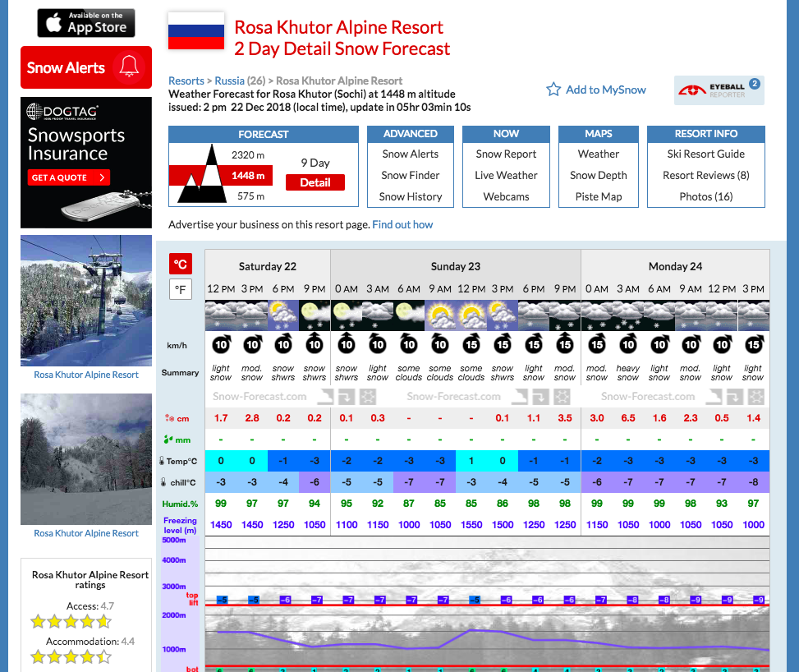
Task: Open the Ski Resort Guide
Action: click(x=705, y=154)
